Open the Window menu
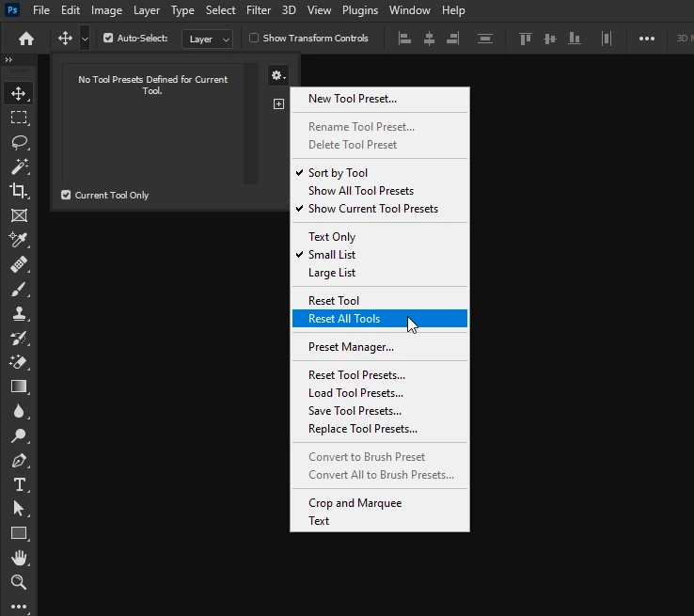This screenshot has width=694, height=616. click(409, 9)
